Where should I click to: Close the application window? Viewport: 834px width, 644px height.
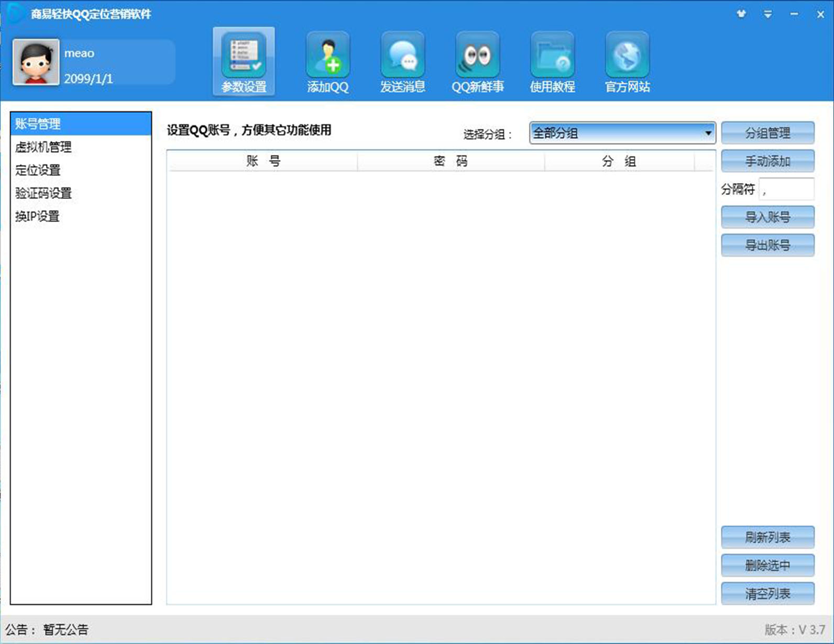820,14
